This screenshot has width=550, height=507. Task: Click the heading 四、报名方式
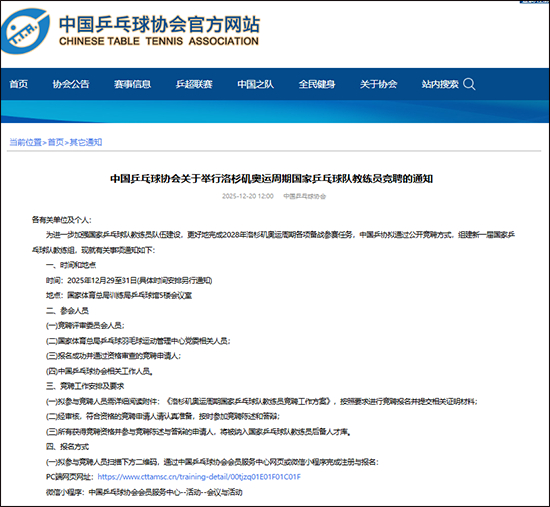pos(67,447)
